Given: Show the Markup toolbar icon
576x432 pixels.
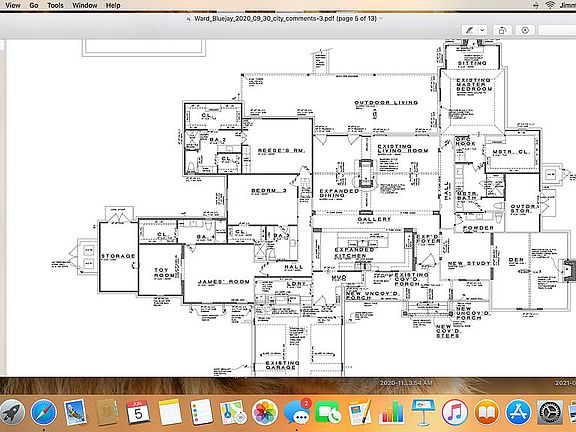Looking at the screenshot, I should pyautogui.click(x=525, y=30).
